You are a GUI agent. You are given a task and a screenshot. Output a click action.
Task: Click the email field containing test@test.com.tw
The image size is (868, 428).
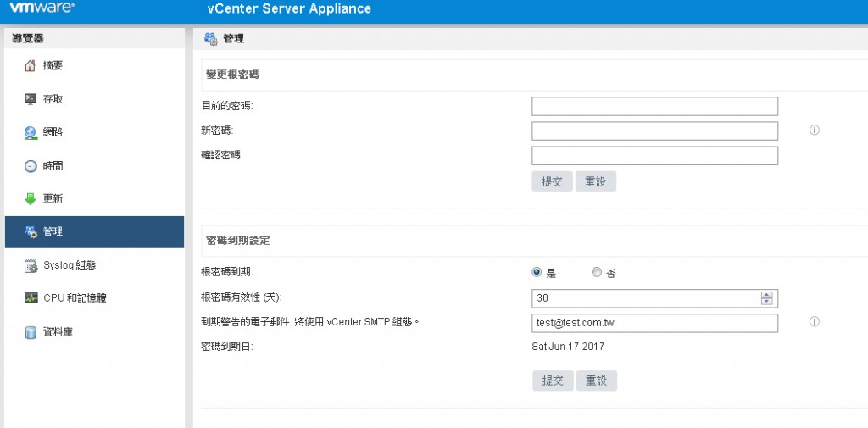click(x=655, y=324)
